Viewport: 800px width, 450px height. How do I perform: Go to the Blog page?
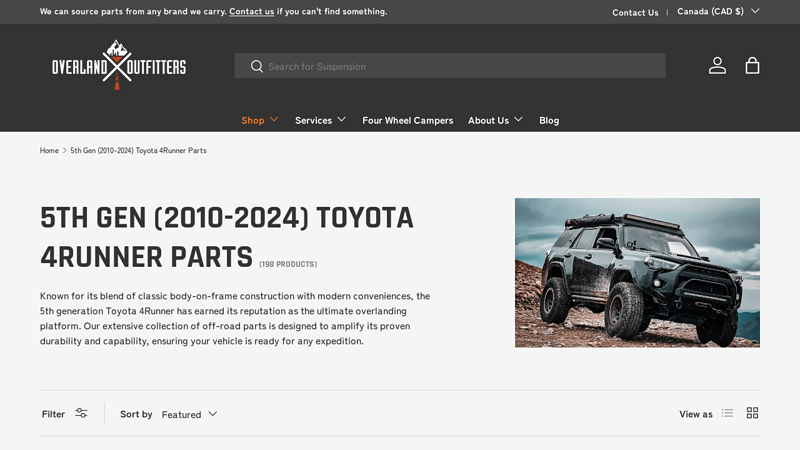pyautogui.click(x=549, y=120)
